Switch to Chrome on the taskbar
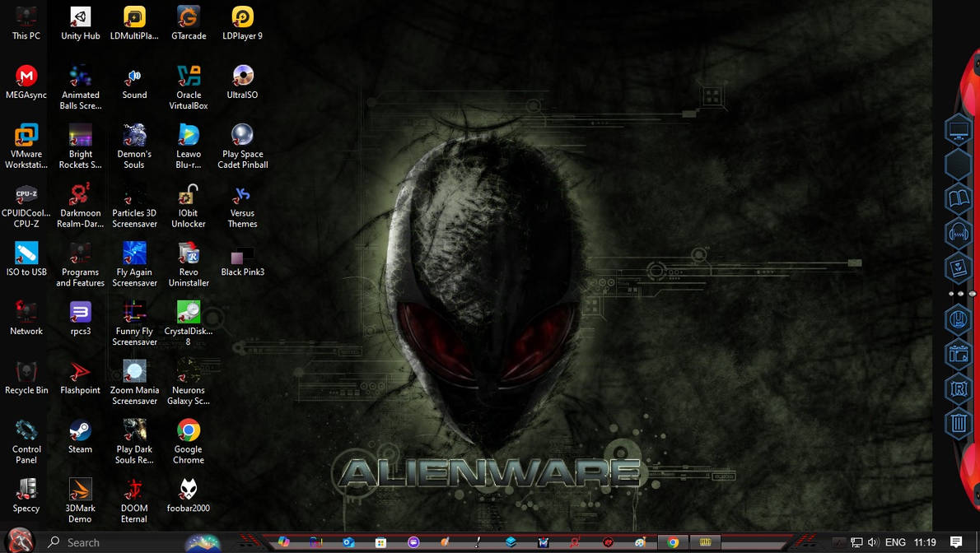980x553 pixels. tap(673, 541)
